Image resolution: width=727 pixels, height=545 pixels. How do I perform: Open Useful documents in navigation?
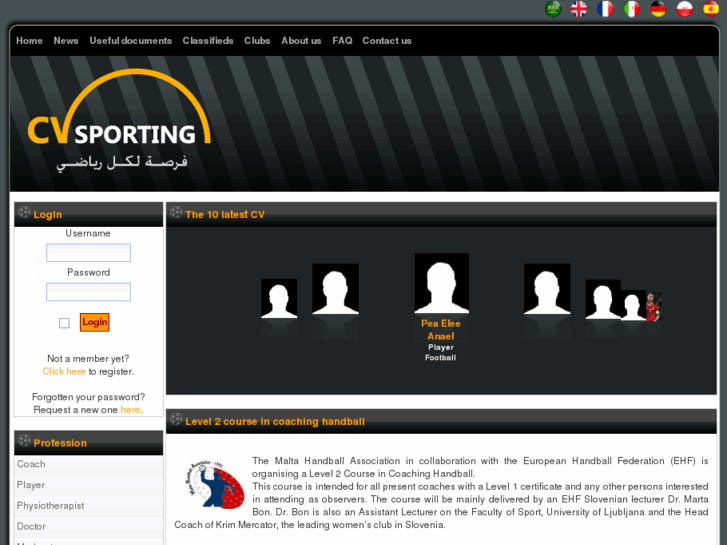click(131, 41)
